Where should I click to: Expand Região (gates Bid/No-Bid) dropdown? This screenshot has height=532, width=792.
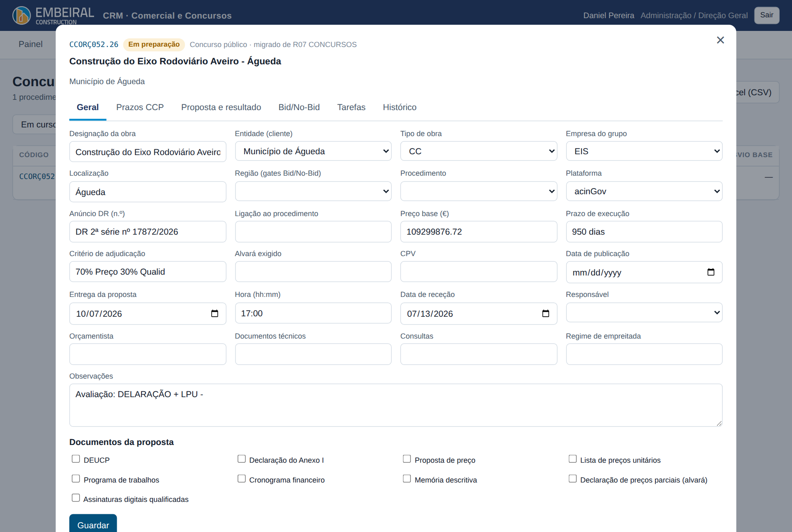(313, 191)
